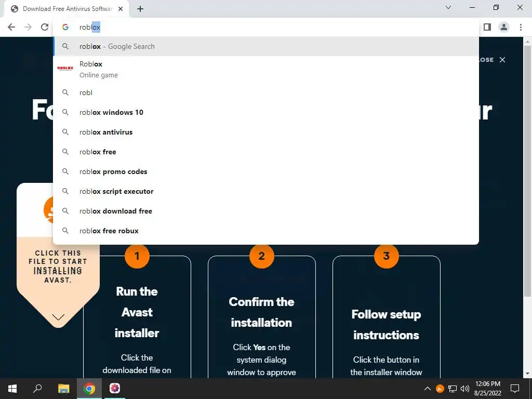Close the Avast overlay with the X icon

point(502,60)
